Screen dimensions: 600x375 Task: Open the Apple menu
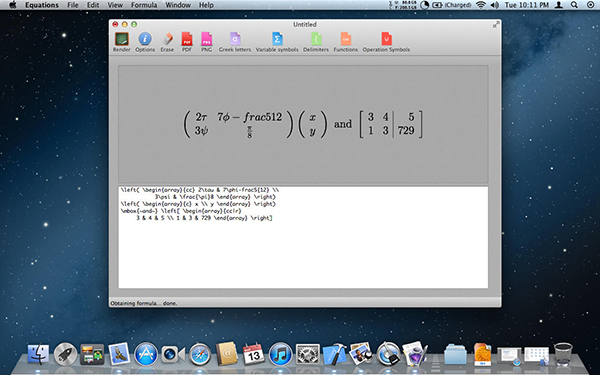pos(13,5)
